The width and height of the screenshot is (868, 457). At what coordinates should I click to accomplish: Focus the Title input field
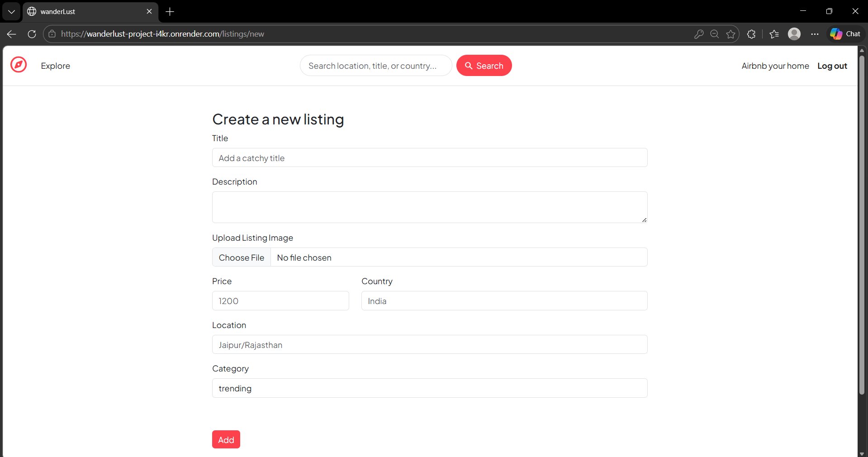tap(430, 158)
